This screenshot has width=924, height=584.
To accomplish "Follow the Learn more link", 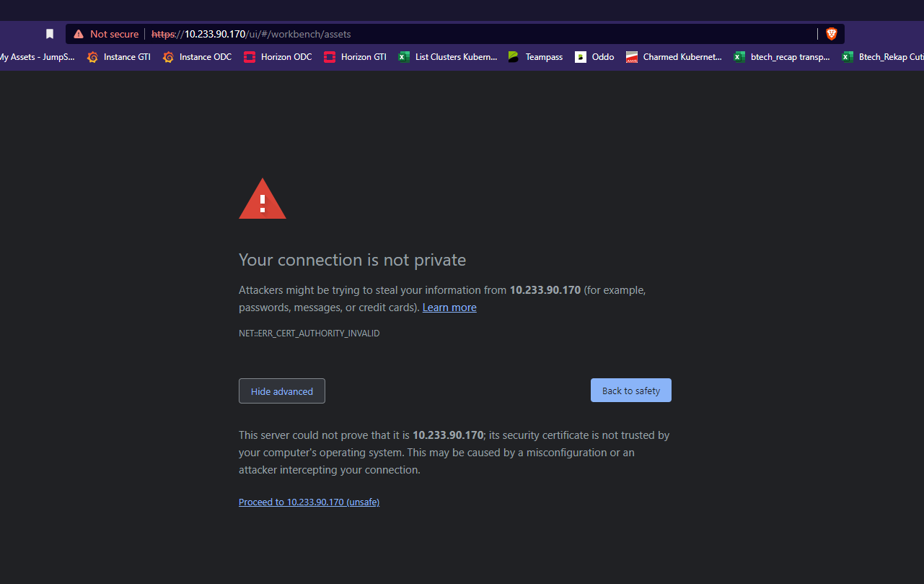I will click(449, 308).
